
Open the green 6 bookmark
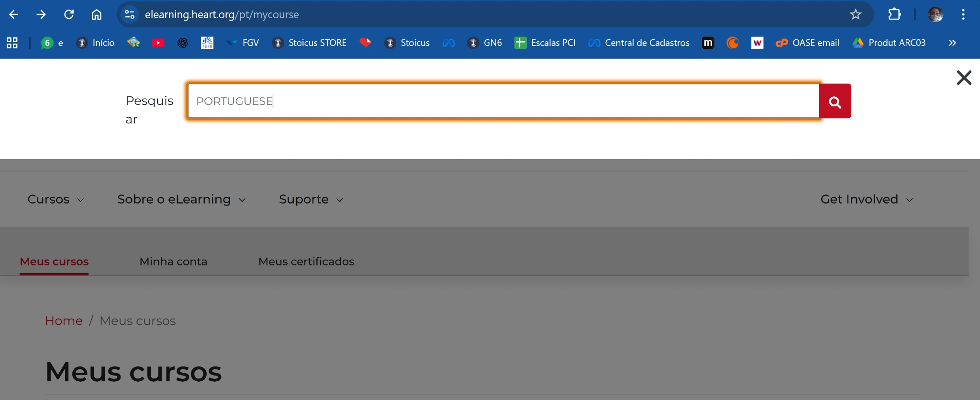[52, 43]
